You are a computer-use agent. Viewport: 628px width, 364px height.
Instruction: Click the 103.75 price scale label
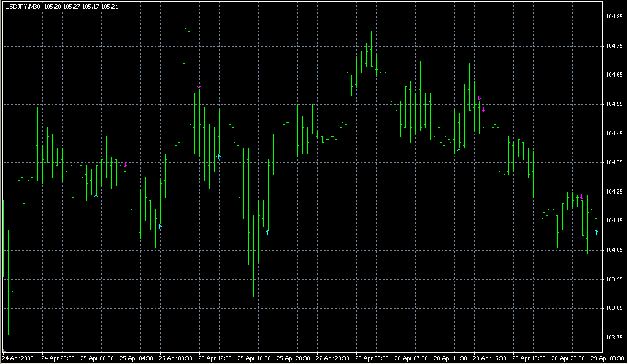pyautogui.click(x=615, y=338)
